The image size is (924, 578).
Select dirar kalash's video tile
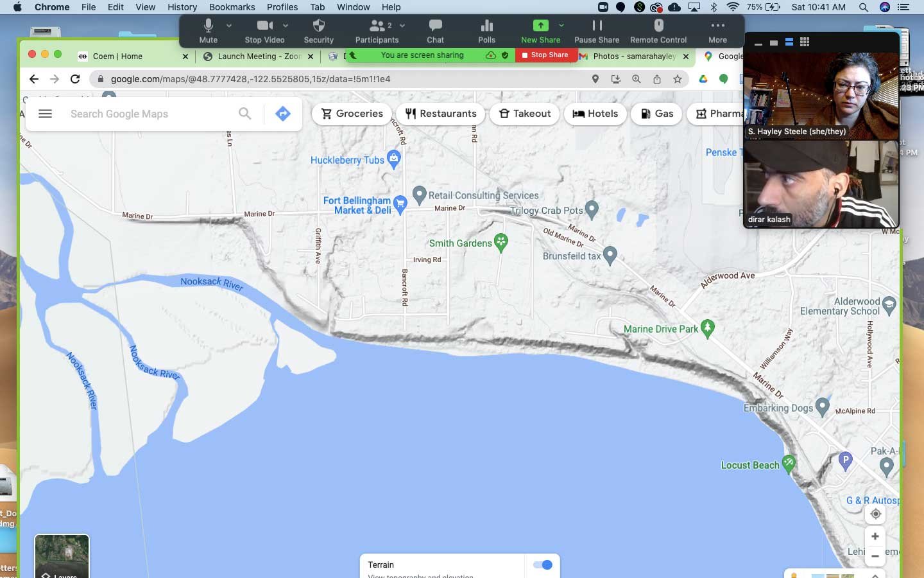pyautogui.click(x=821, y=184)
